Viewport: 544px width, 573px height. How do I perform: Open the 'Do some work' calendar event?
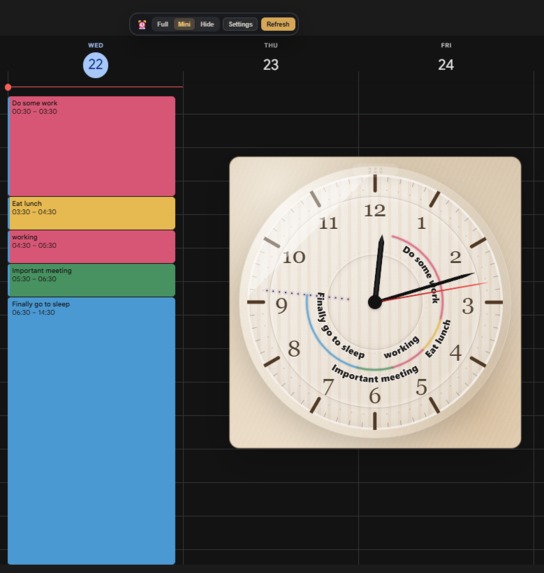click(x=92, y=146)
